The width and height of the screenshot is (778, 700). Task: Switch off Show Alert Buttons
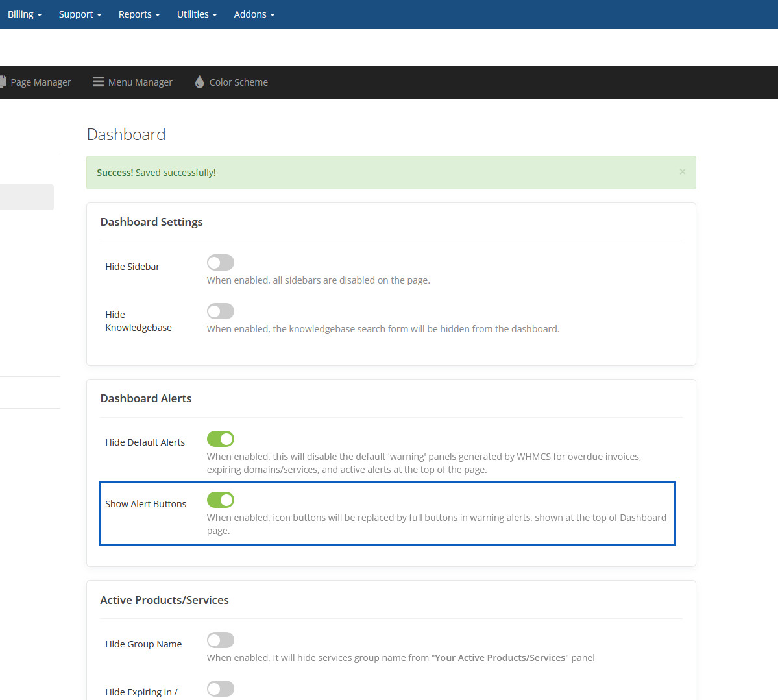221,500
